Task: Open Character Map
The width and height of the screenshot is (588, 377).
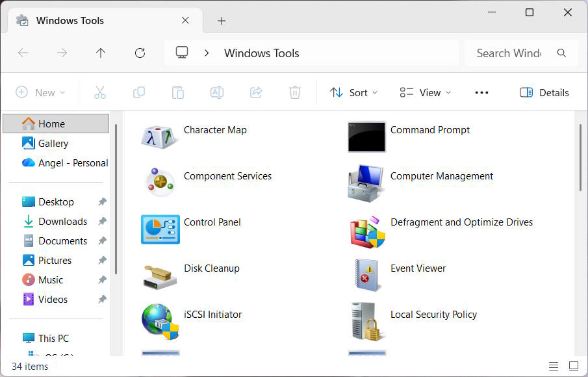Action: tap(215, 130)
